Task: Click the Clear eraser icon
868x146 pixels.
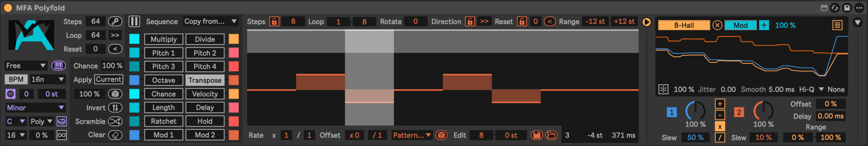Action: coord(115,135)
